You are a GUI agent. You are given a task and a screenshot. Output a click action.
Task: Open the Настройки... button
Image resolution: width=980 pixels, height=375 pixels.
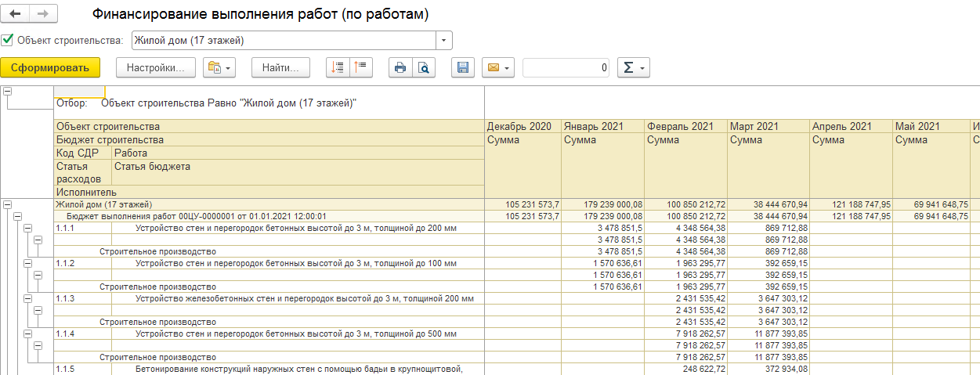click(155, 68)
